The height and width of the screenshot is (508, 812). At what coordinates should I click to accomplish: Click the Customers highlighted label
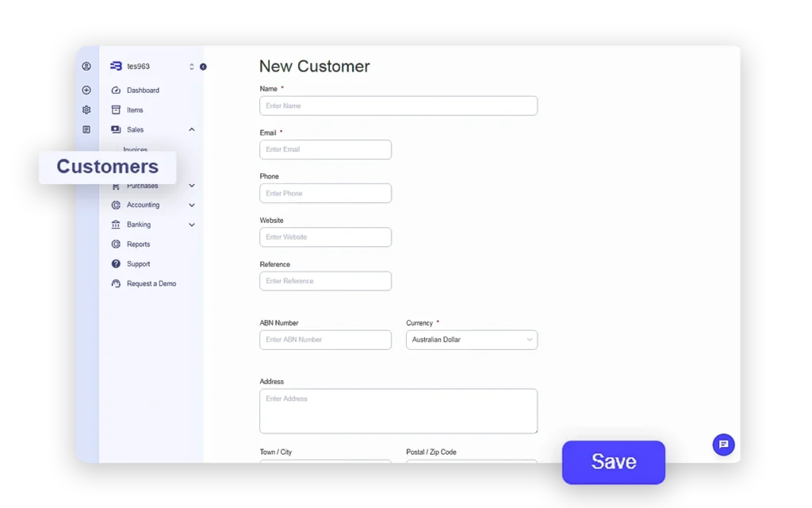pyautogui.click(x=108, y=167)
